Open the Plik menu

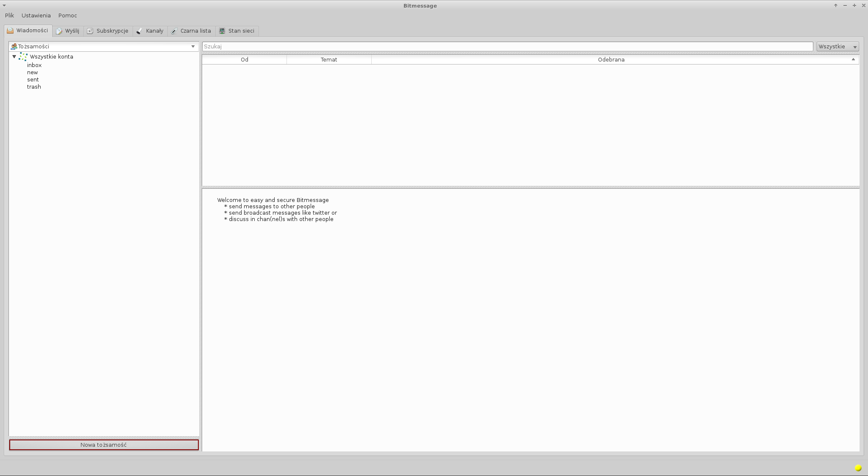click(9, 15)
